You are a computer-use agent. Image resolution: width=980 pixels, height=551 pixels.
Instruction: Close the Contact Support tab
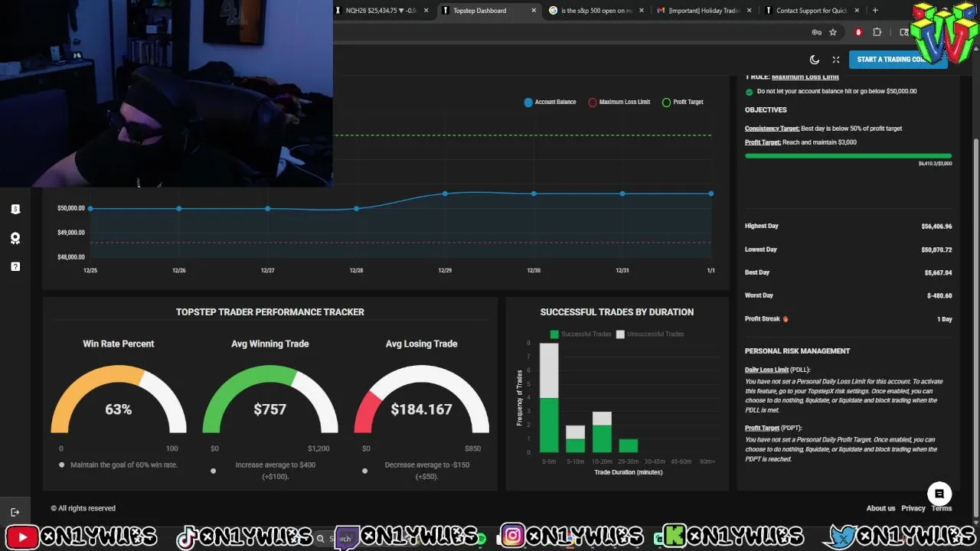click(857, 11)
